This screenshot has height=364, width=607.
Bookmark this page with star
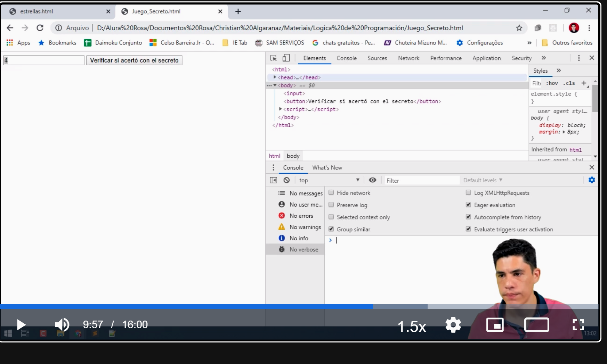click(519, 28)
